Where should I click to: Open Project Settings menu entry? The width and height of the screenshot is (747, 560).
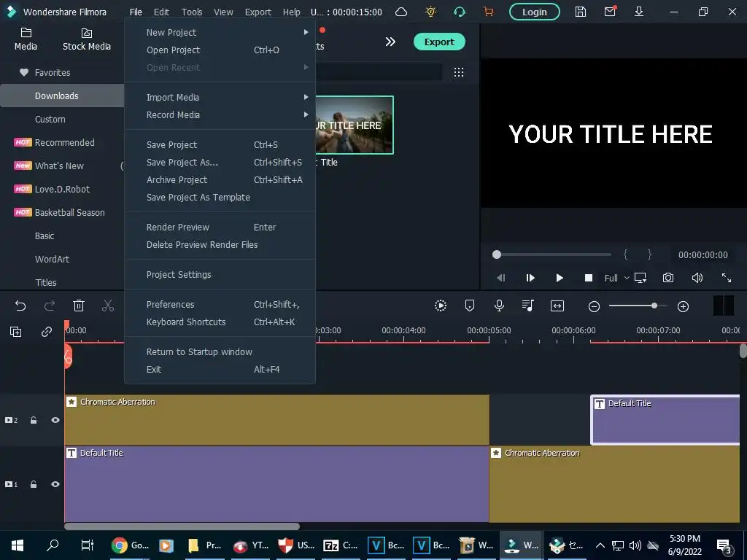pyautogui.click(x=220, y=275)
